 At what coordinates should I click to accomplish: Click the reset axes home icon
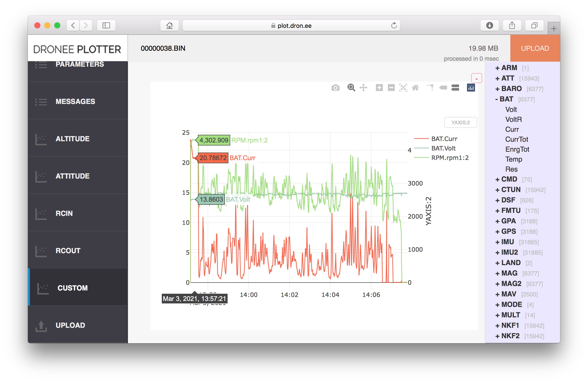point(415,88)
